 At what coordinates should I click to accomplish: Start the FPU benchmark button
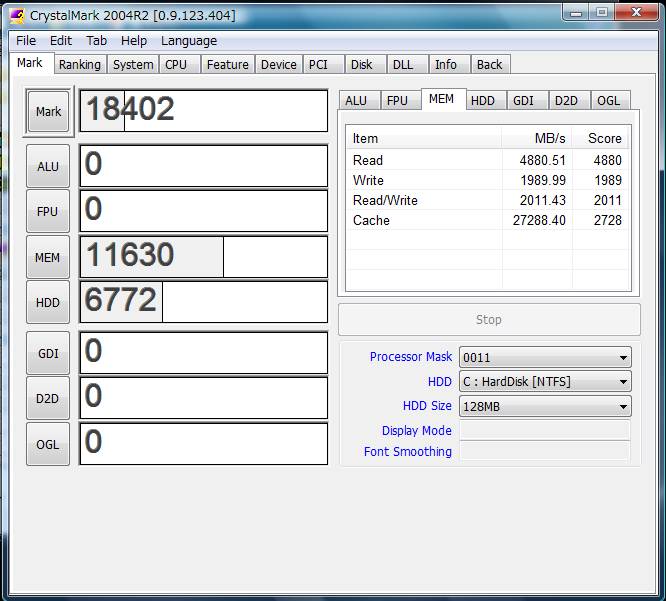coord(48,212)
